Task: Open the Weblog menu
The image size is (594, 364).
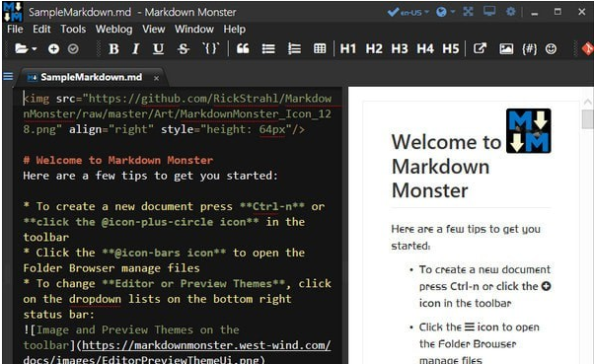Action: [x=114, y=30]
